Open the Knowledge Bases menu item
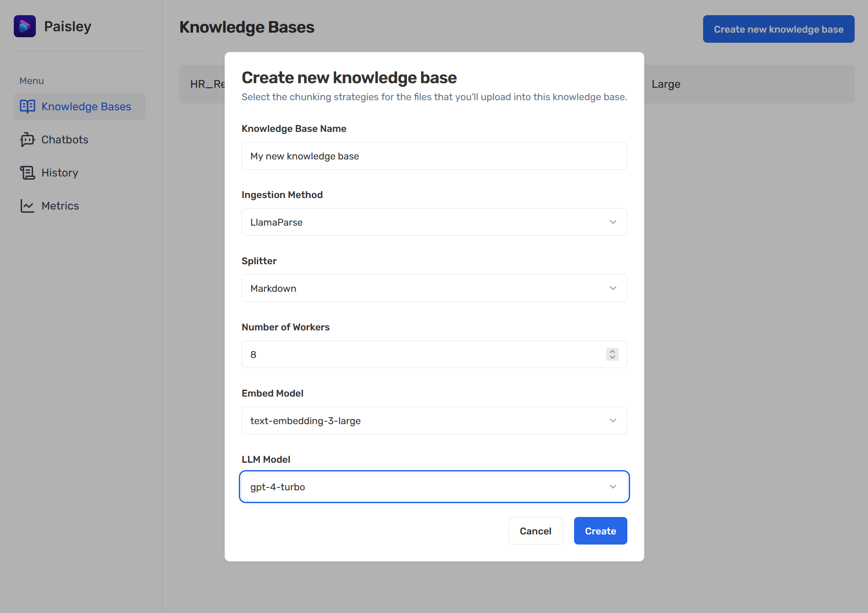 (79, 107)
